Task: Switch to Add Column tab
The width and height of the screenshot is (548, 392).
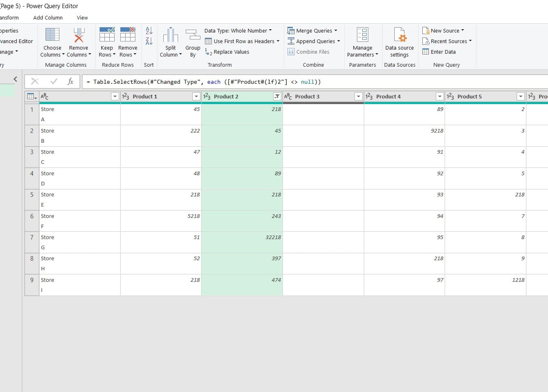Action: (x=48, y=17)
